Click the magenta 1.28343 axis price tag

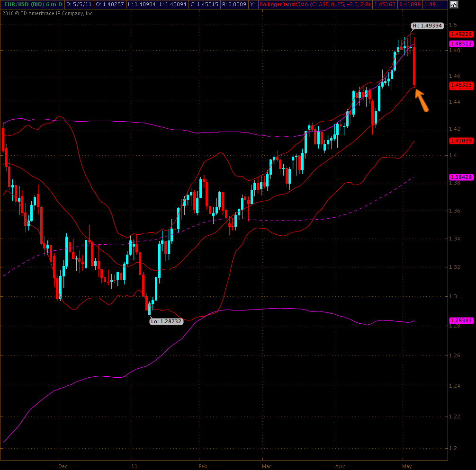pos(461,320)
